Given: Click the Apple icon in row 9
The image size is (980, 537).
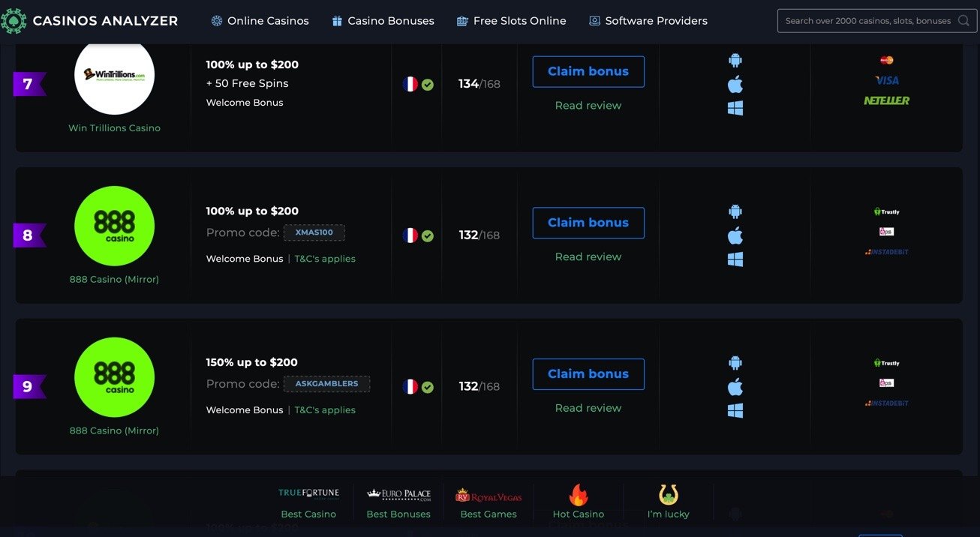Looking at the screenshot, I should [735, 387].
